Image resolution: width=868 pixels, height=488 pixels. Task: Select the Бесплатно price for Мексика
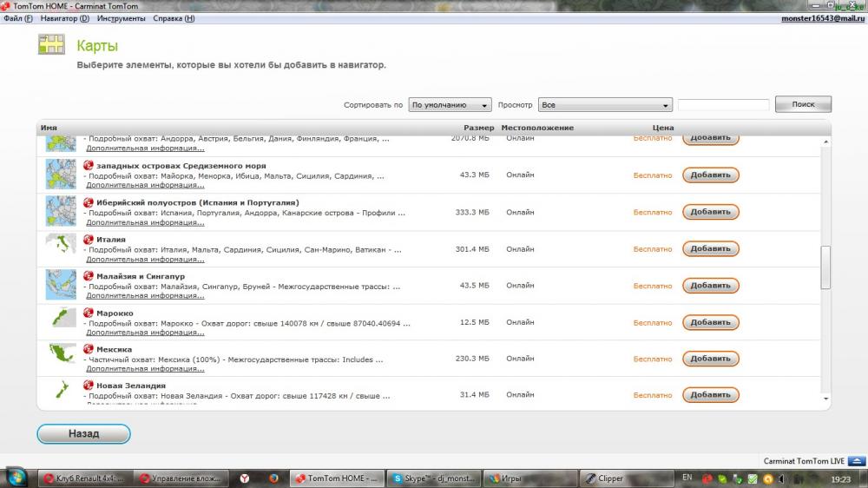click(x=653, y=359)
